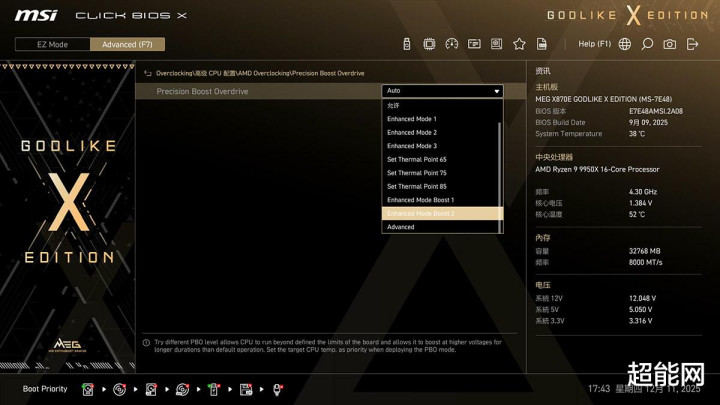Switch to EZ Mode
The width and height of the screenshot is (720, 405).
52,44
